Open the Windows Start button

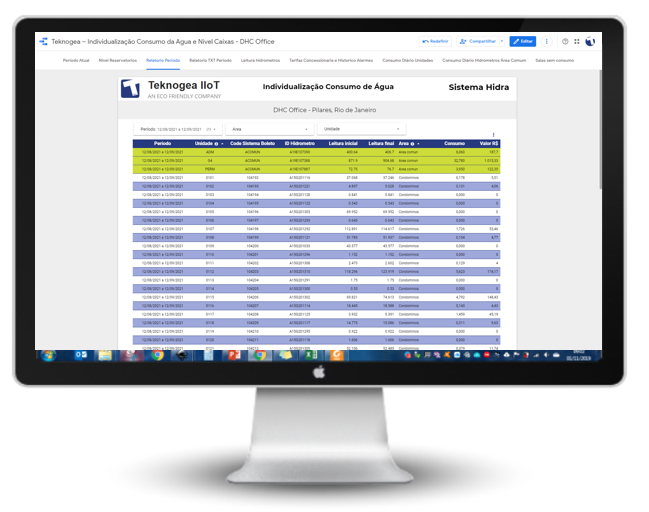coord(48,356)
